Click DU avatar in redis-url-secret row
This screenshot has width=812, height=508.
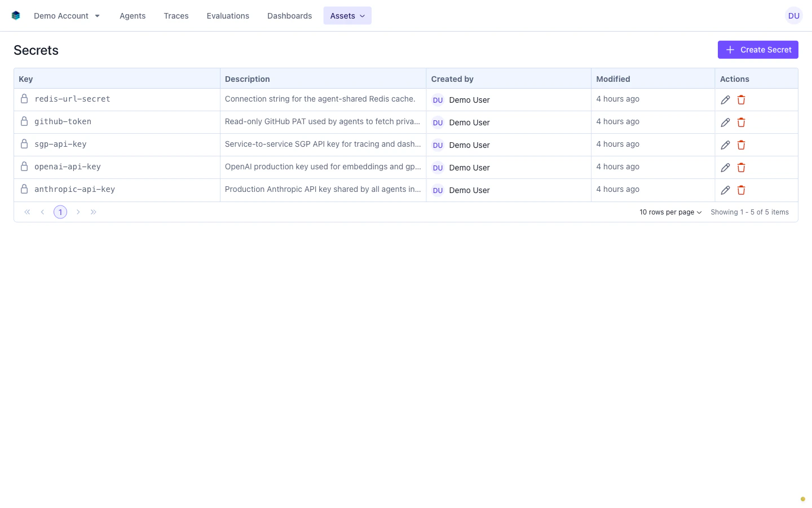(438, 100)
